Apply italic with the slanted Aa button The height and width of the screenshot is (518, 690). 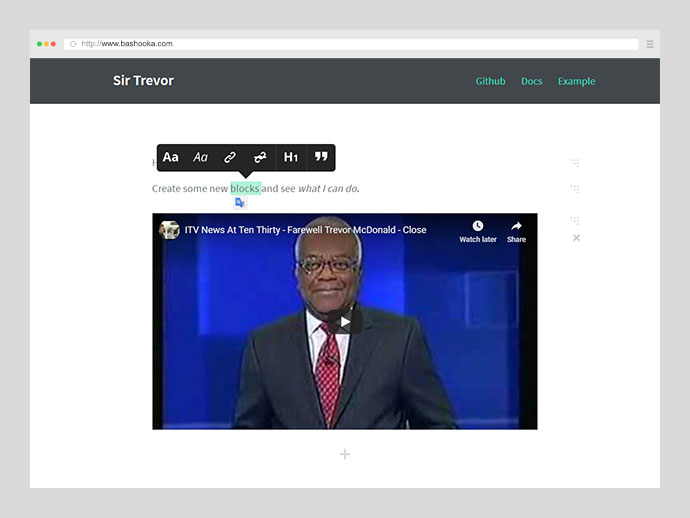click(x=200, y=157)
